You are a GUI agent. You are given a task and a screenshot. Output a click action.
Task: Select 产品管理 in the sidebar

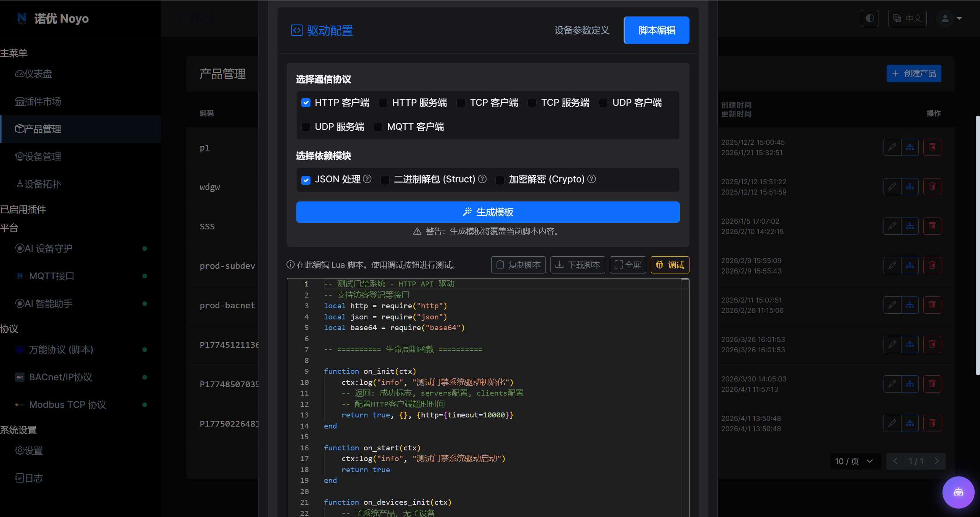click(80, 129)
